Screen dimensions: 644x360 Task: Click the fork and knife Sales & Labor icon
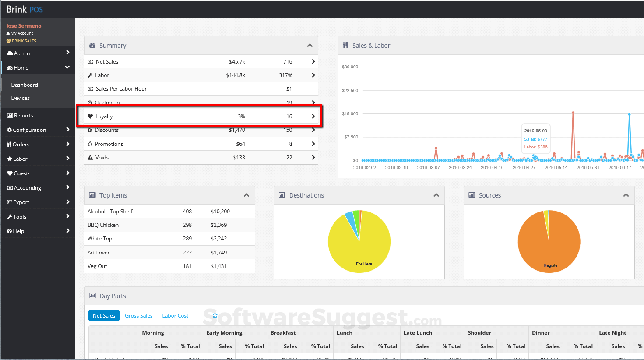coord(345,45)
